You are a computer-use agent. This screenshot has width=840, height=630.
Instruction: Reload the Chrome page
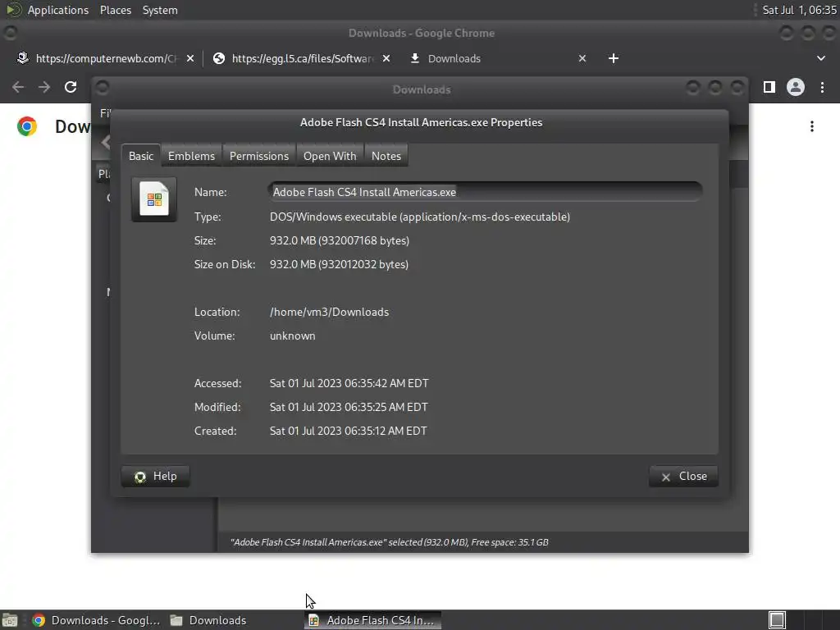coord(71,87)
